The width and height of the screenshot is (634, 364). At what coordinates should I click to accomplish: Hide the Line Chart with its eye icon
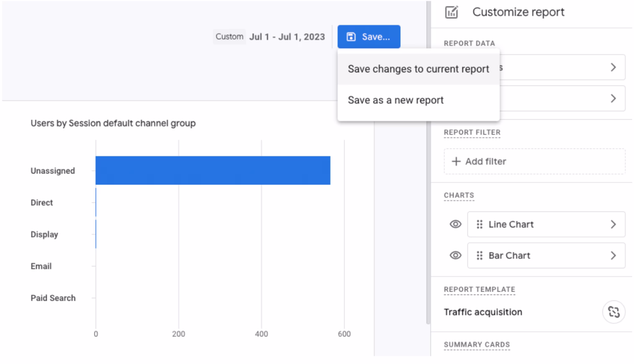tap(455, 224)
